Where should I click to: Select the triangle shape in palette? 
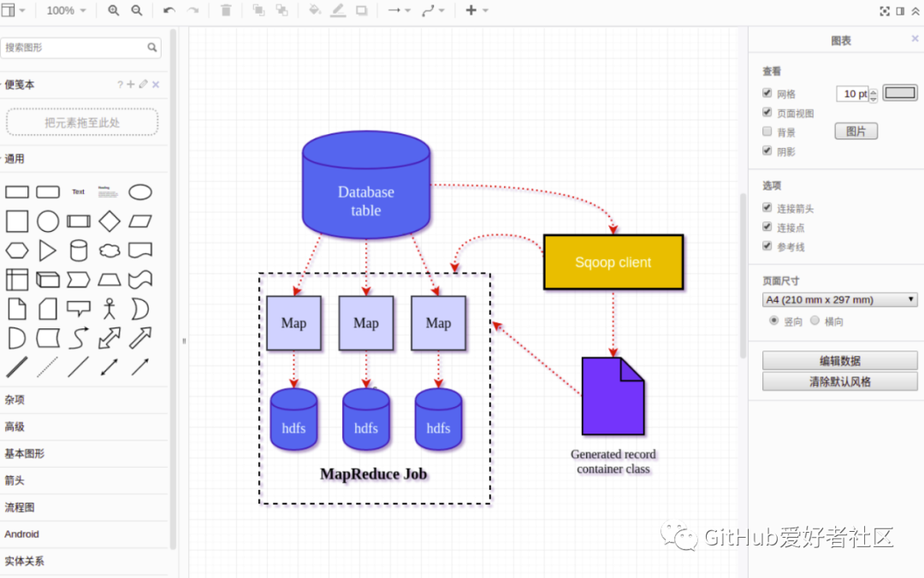[48, 251]
